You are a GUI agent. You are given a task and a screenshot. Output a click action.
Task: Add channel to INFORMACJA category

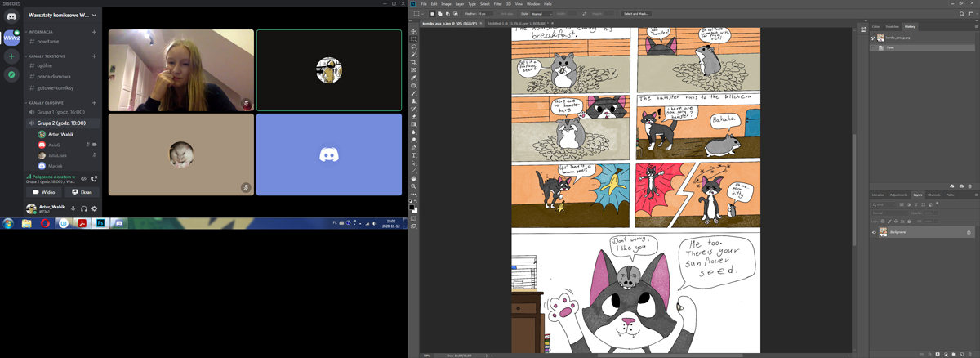click(95, 32)
